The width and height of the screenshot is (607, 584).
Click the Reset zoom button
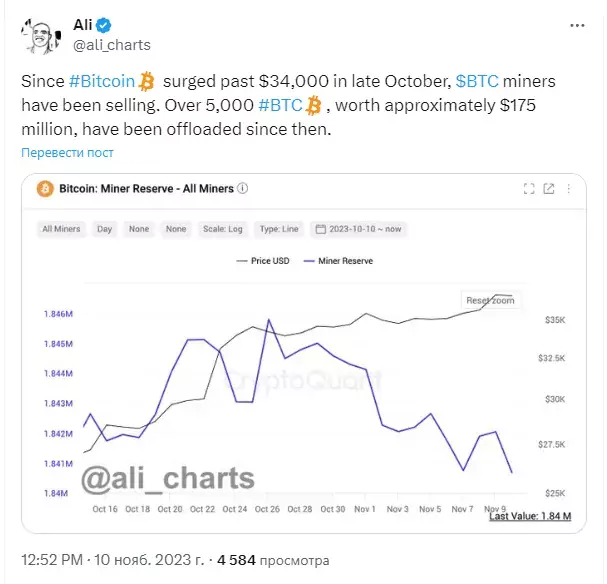(490, 300)
